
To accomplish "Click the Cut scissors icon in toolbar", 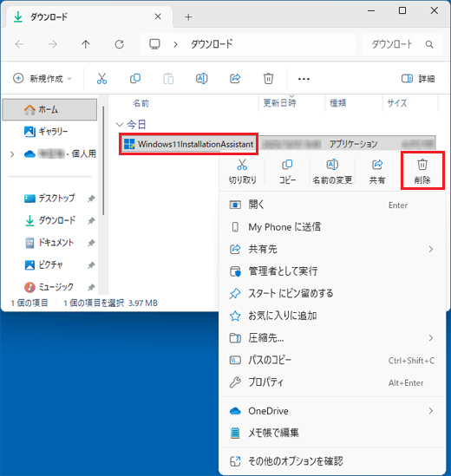I will tap(101, 79).
